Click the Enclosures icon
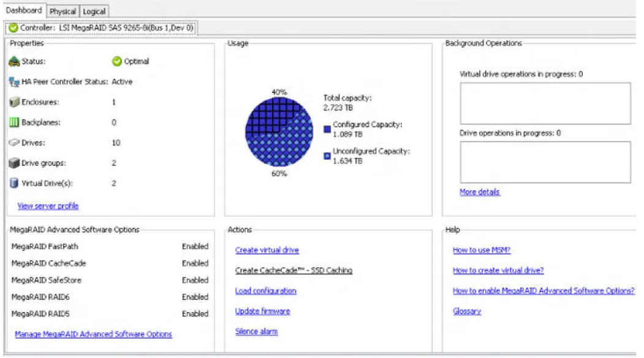Image resolution: width=644 pixels, height=358 pixels. [x=15, y=102]
